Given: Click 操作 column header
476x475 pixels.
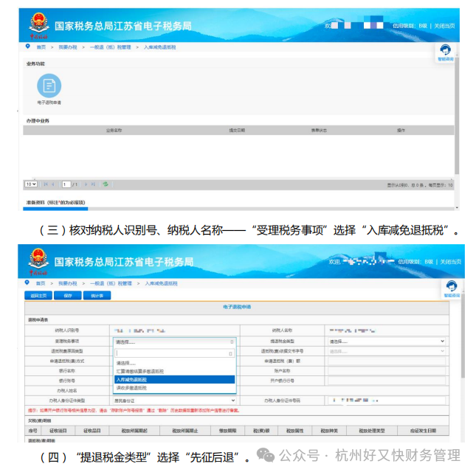Looking at the screenshot, I should coord(401,130).
